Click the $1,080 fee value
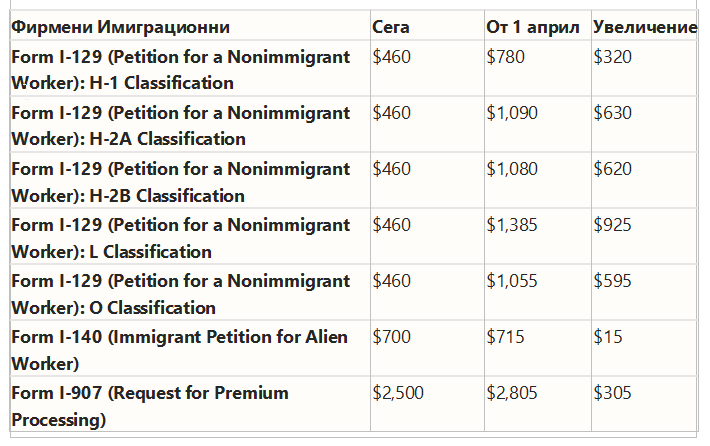This screenshot has height=446, width=710. 512,169
